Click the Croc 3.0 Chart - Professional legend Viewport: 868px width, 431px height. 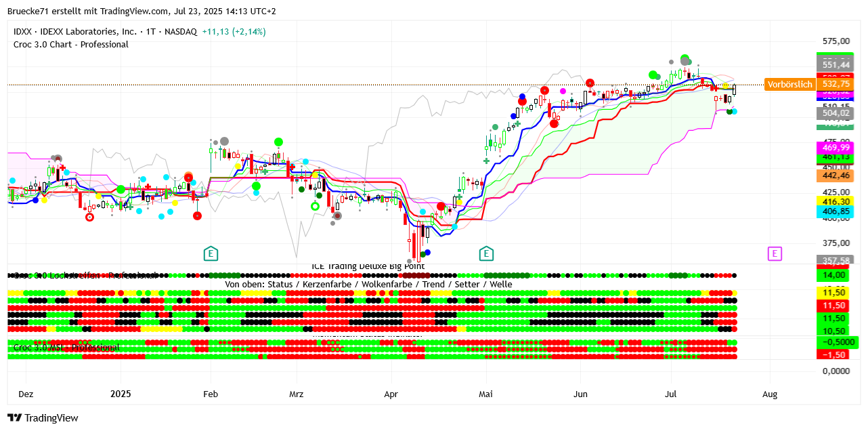71,45
